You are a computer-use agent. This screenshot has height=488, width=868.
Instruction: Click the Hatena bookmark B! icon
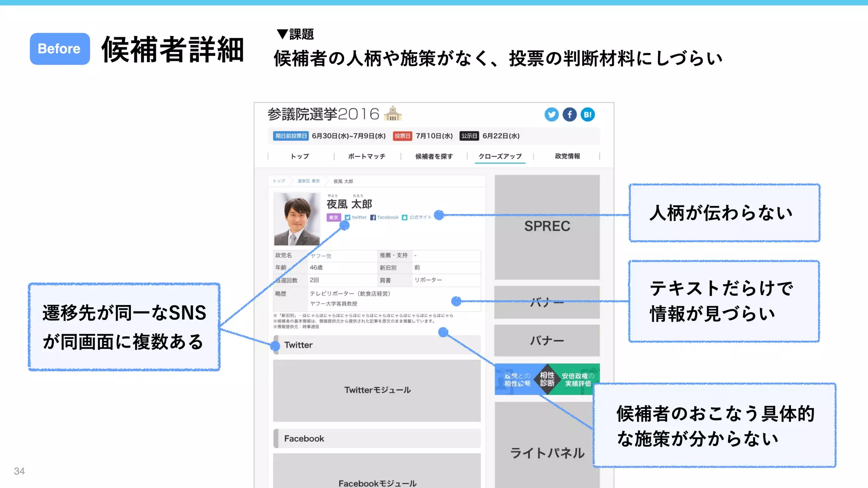[588, 114]
